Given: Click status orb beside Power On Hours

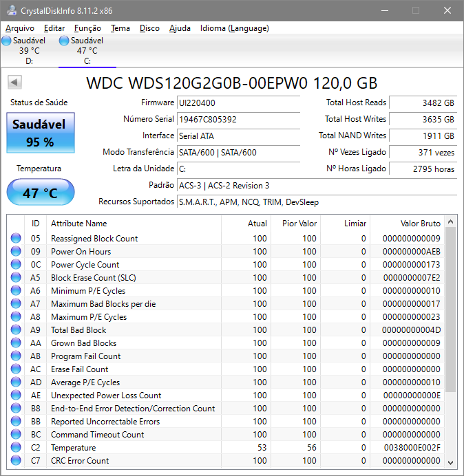Looking at the screenshot, I should 16,251.
